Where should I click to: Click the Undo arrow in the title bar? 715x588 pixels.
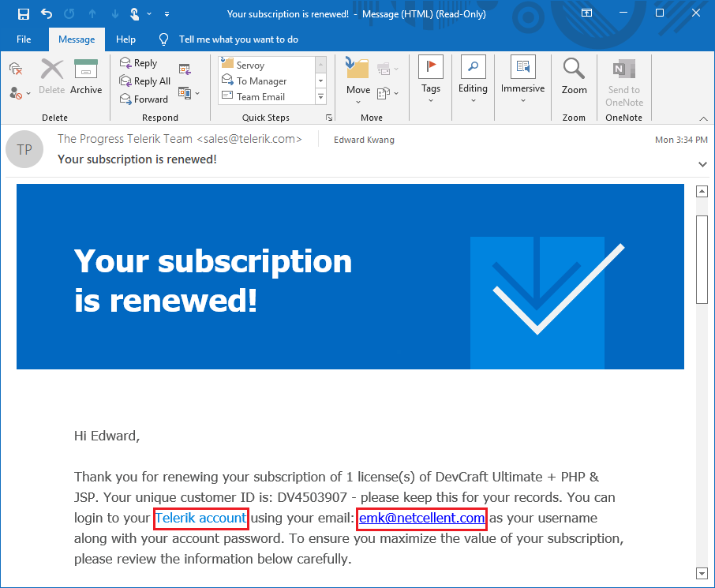[x=46, y=13]
